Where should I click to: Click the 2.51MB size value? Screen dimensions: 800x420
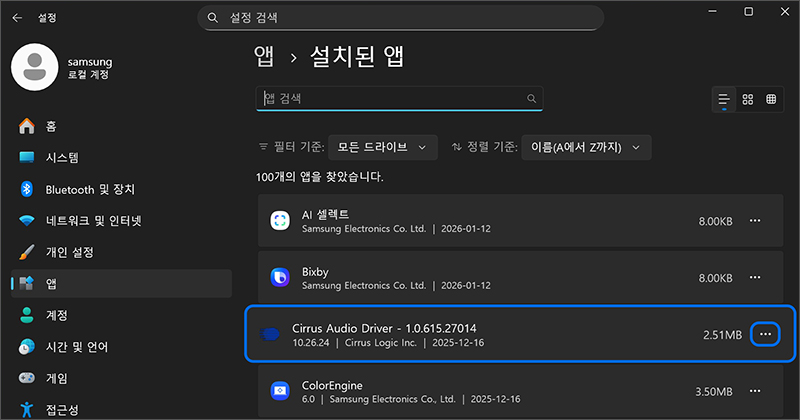tap(722, 335)
